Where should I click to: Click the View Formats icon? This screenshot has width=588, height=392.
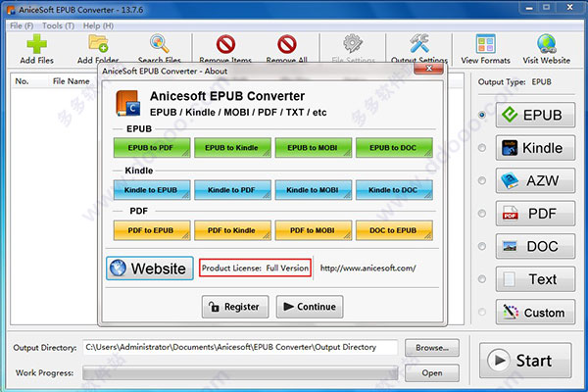pos(493,45)
